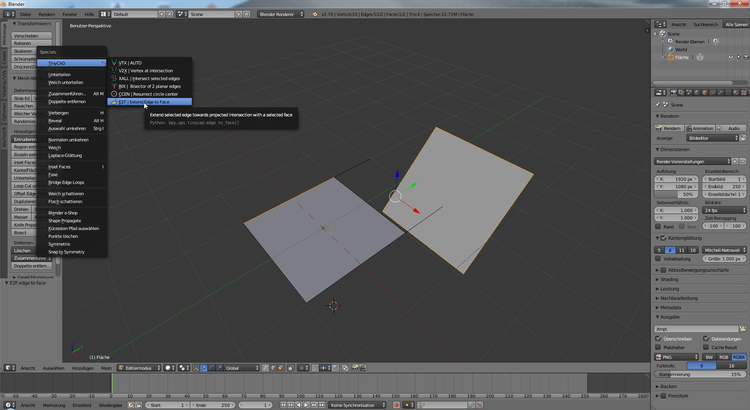
Task: Run E2F Extend Edge to Face
Action: pyautogui.click(x=145, y=102)
